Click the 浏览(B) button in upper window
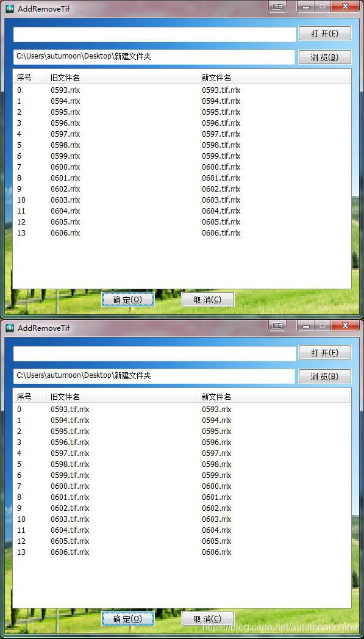Viewport: 364px width, 639px height. [x=324, y=57]
